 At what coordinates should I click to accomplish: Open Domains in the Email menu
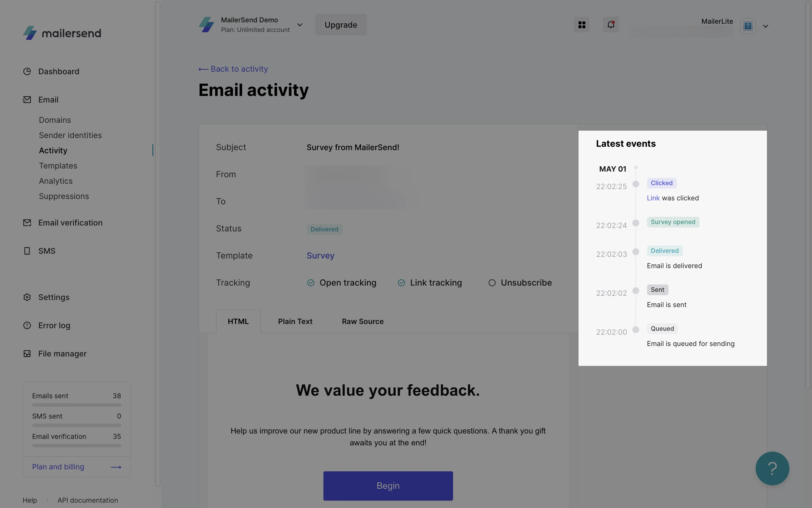55,120
